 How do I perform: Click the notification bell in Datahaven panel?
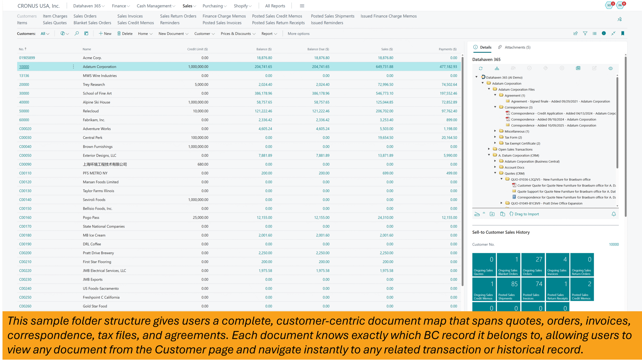pyautogui.click(x=613, y=214)
